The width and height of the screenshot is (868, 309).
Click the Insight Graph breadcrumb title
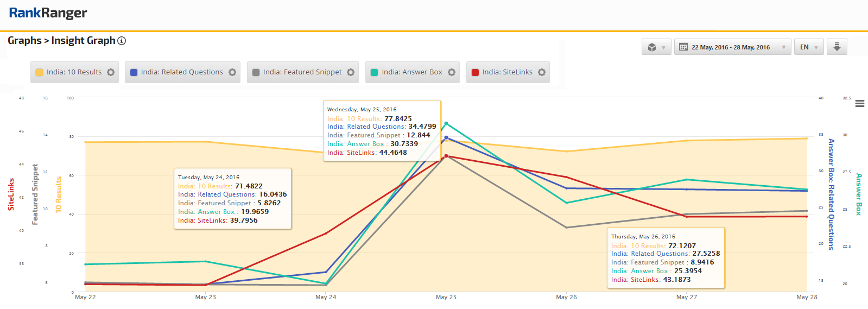pos(83,41)
